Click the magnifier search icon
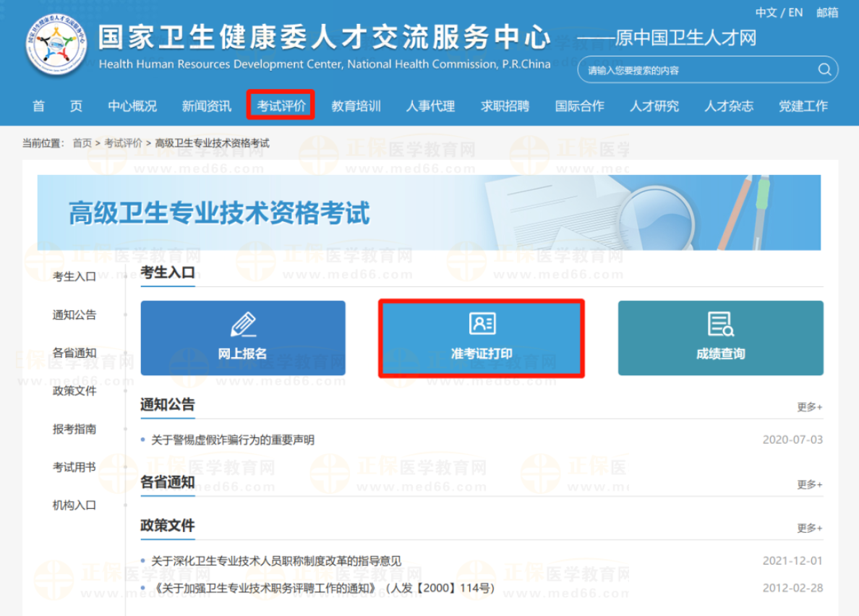Screen dimensions: 859x616 point(824,70)
